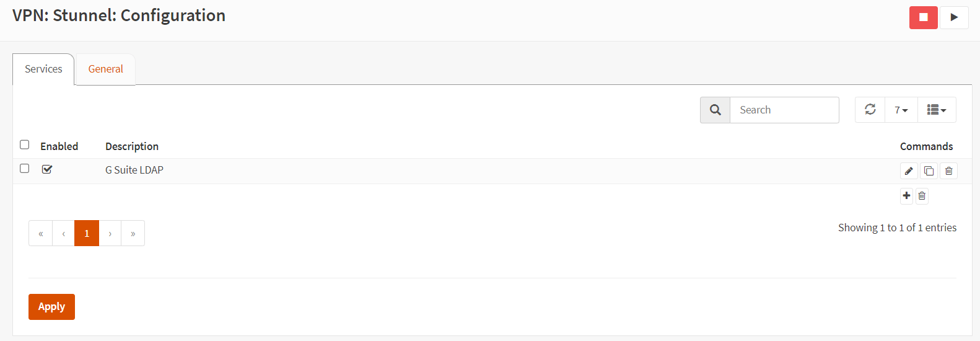This screenshot has height=341, width=980.
Task: Start the Stunnel service with the play button
Action: point(954,17)
